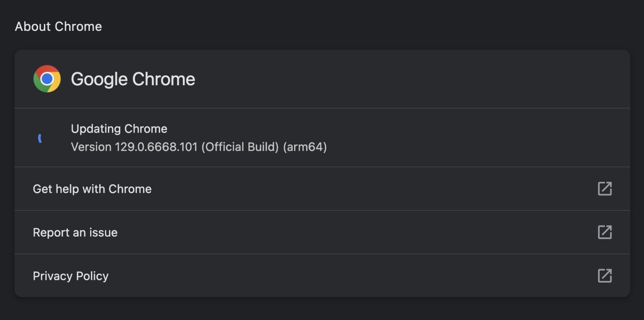Click the word Google in card title
Image resolution: width=644 pixels, height=320 pixels.
[99, 79]
